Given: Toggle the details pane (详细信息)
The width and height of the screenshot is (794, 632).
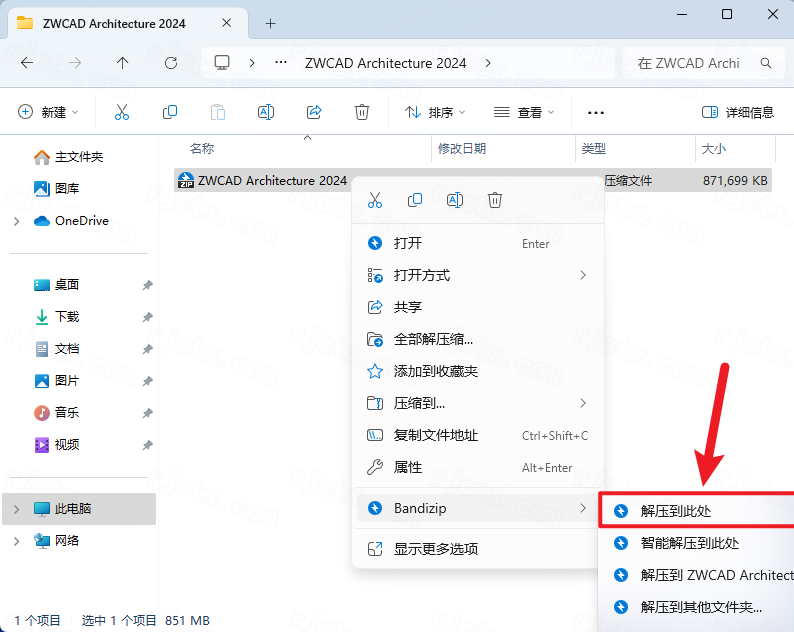Looking at the screenshot, I should click(738, 112).
